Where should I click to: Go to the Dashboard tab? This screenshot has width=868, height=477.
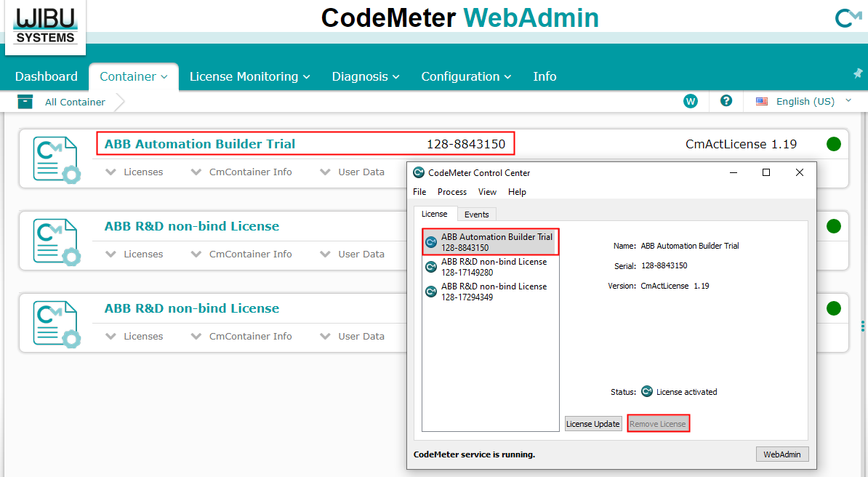pyautogui.click(x=47, y=76)
